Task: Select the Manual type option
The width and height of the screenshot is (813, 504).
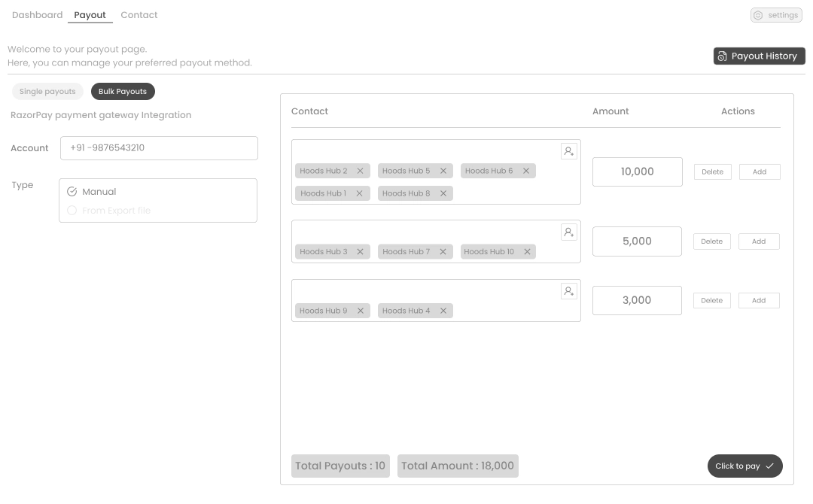Action: click(72, 192)
